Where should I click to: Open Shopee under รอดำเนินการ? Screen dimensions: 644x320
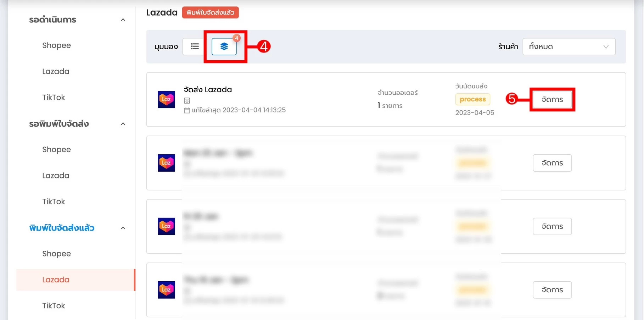tap(56, 45)
